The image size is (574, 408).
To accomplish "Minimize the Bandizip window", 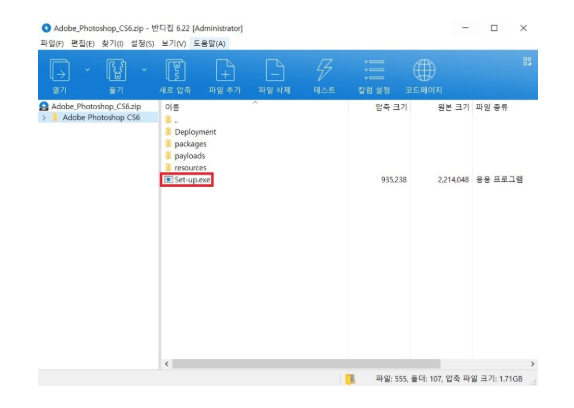I will coord(465,28).
